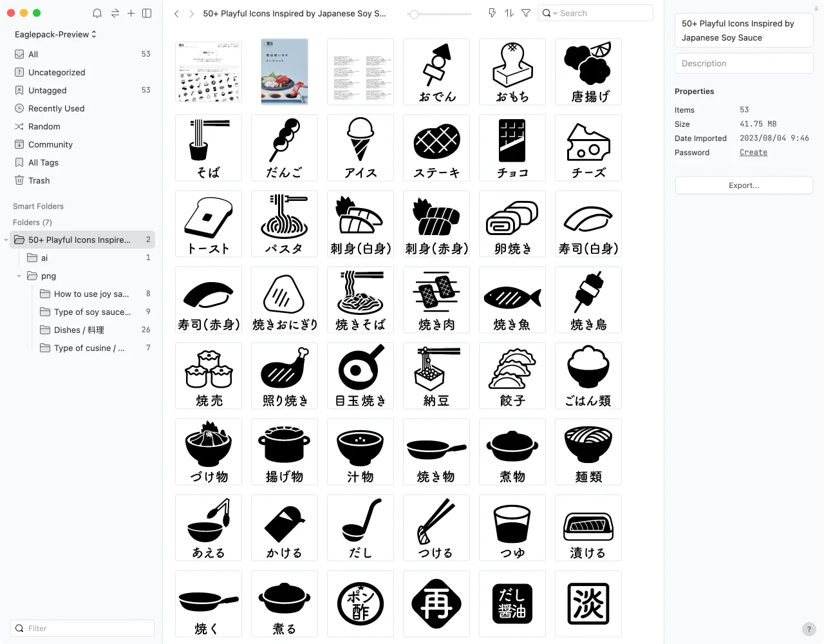Select the Untagged sidebar item
The height and width of the screenshot is (644, 824).
pyautogui.click(x=47, y=90)
